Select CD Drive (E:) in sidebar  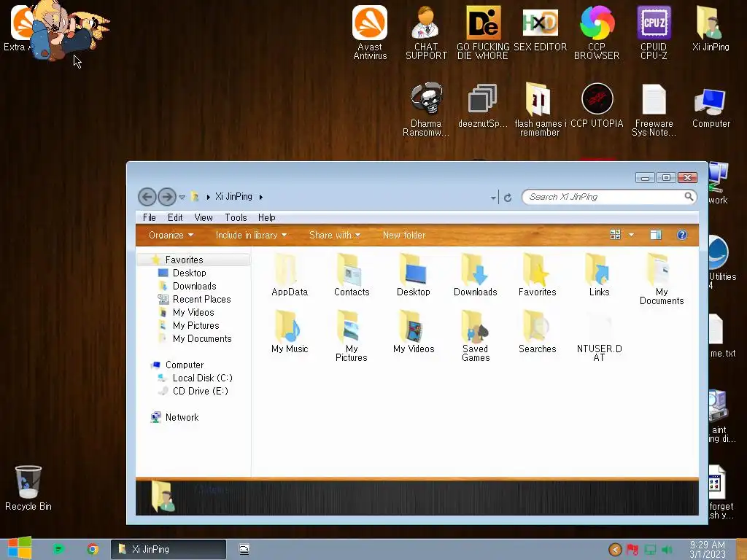tap(200, 391)
